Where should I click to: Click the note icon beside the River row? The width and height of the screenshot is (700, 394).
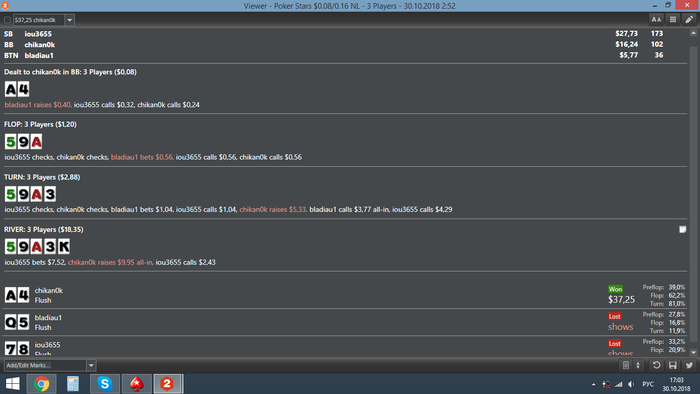click(x=683, y=229)
